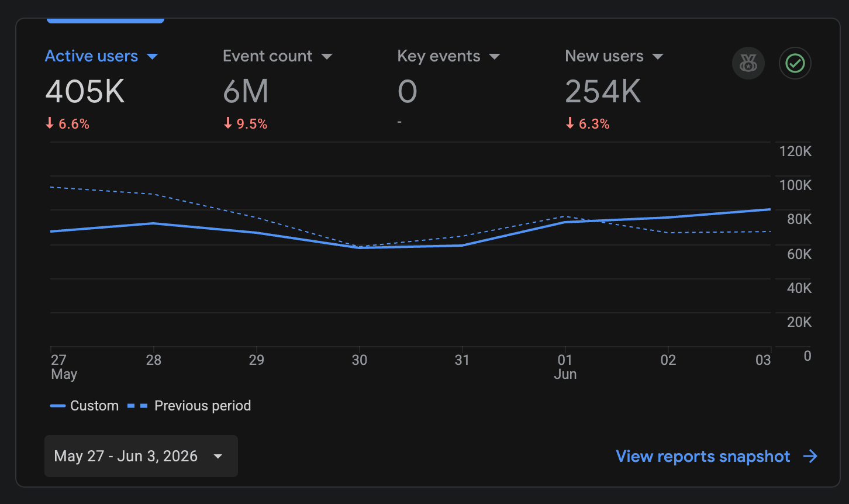Click the green checkmark status icon
849x504 pixels.
pyautogui.click(x=795, y=63)
